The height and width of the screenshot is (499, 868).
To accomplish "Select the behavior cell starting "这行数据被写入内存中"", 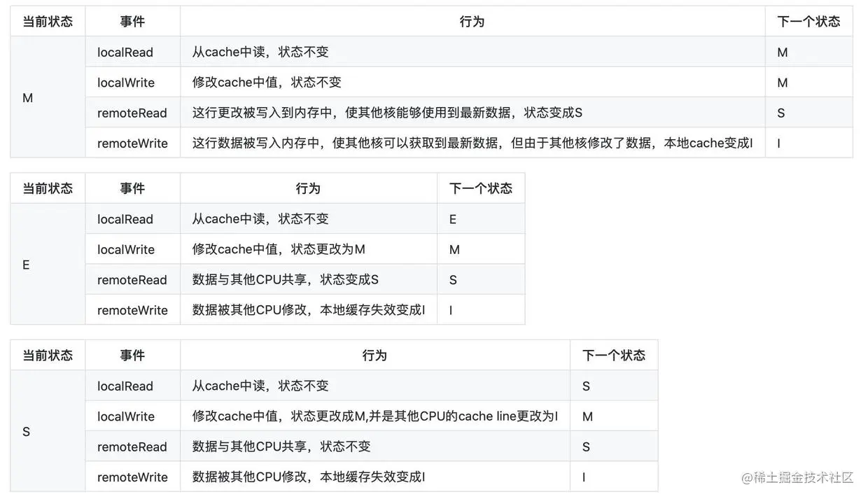I will pyautogui.click(x=472, y=143).
